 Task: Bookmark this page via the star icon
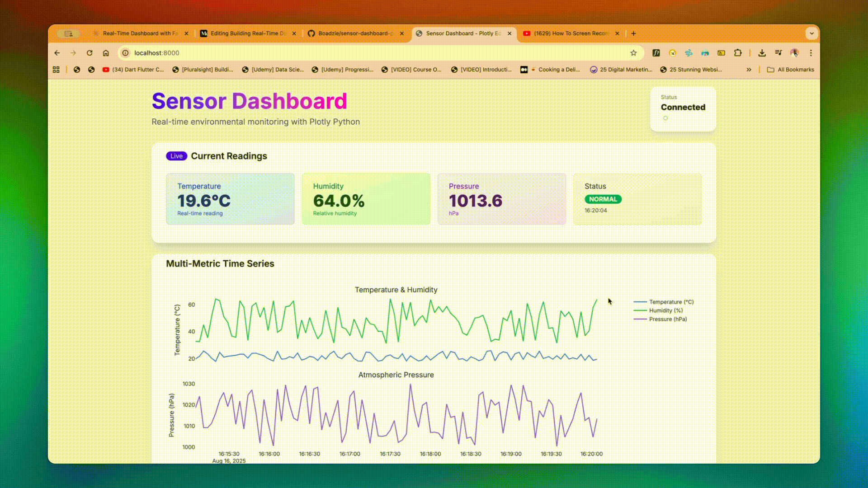(x=633, y=53)
